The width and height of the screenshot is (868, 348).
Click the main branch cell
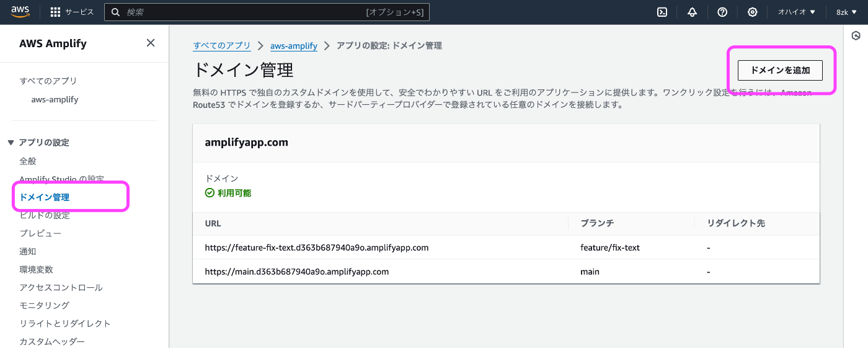tap(590, 272)
